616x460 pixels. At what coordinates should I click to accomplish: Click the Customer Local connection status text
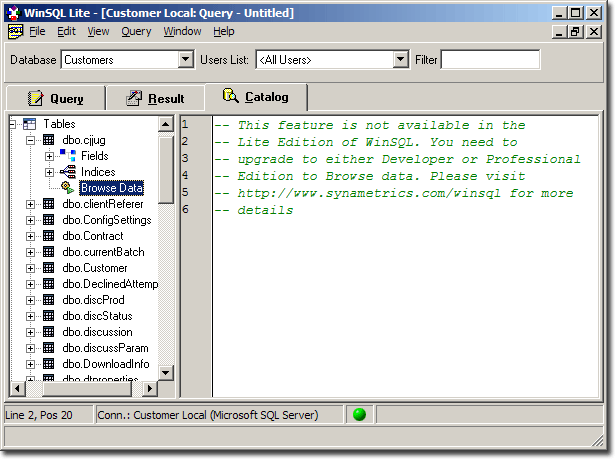[x=208, y=415]
